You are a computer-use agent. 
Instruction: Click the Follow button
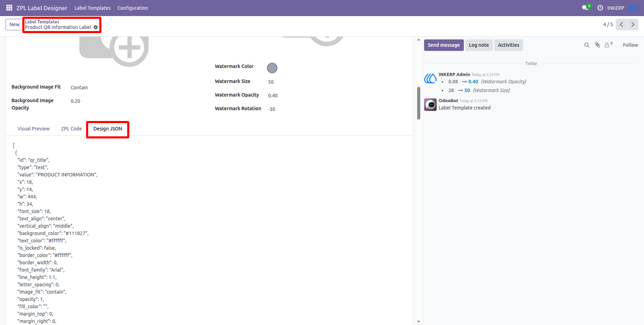(630, 45)
